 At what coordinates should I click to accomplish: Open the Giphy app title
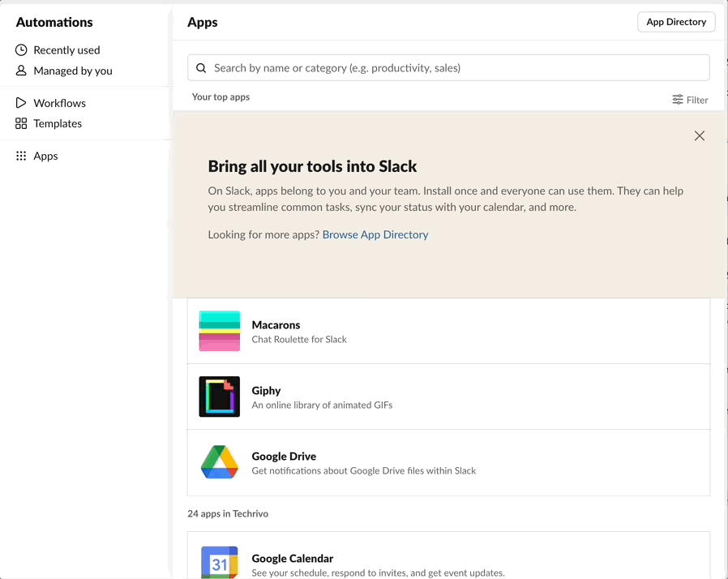pyautogui.click(x=266, y=391)
